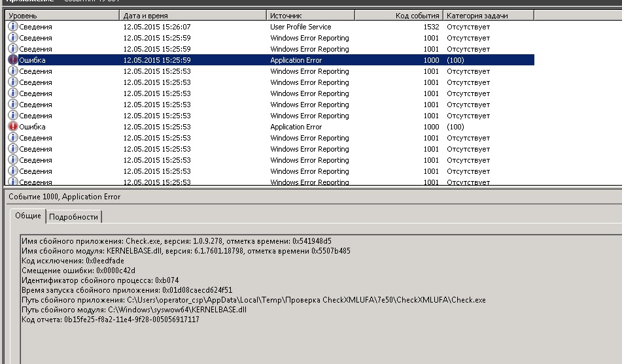Screen dimensions: 622x364
Task: Click the Категория задачи column header
Action: click(x=487, y=16)
